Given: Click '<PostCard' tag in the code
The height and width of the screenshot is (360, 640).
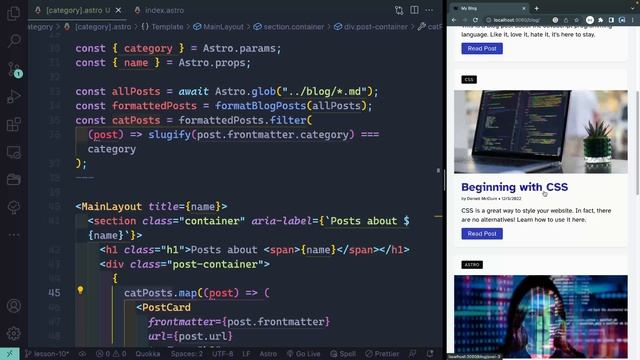Looking at the screenshot, I should [163, 307].
